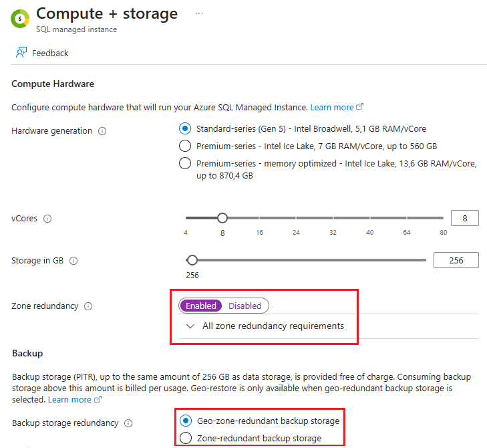The width and height of the screenshot is (487, 448).
Task: Click the Zone redundancy info icon
Action: click(88, 306)
